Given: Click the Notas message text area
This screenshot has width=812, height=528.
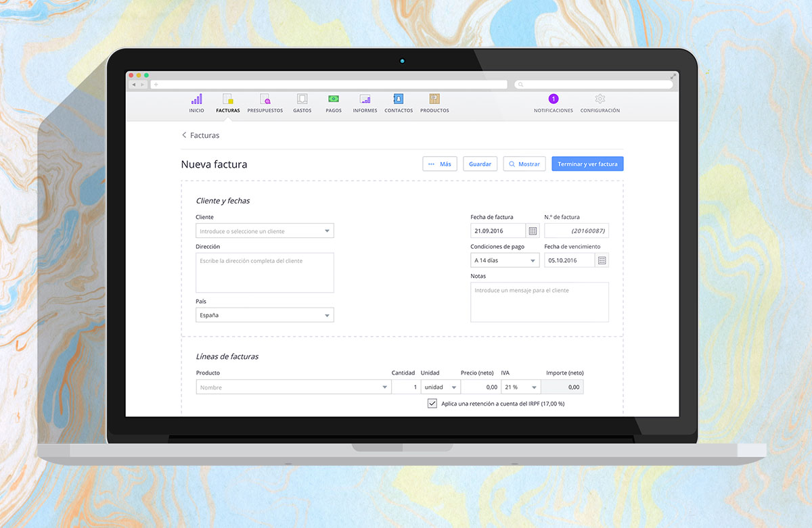Looking at the screenshot, I should coord(539,302).
